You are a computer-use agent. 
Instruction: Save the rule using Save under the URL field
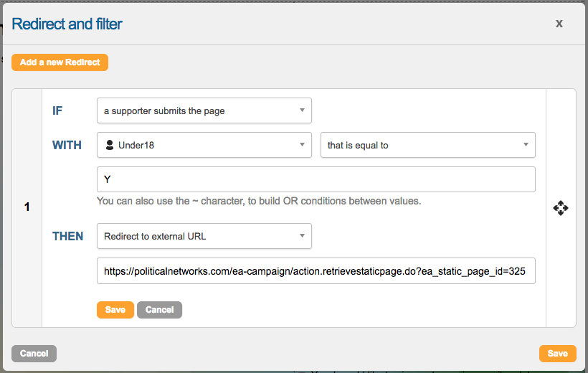click(x=115, y=310)
